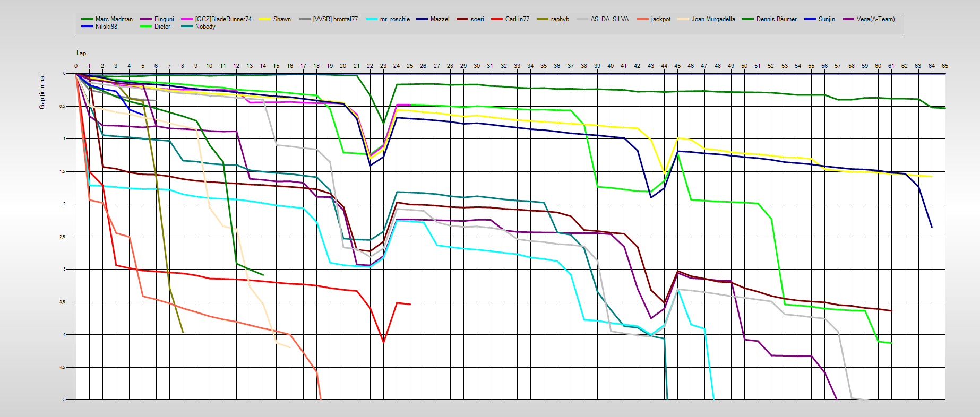Click the Joan Murgadella legend entry
Viewport: 980px width, 417px height.
pos(713,19)
